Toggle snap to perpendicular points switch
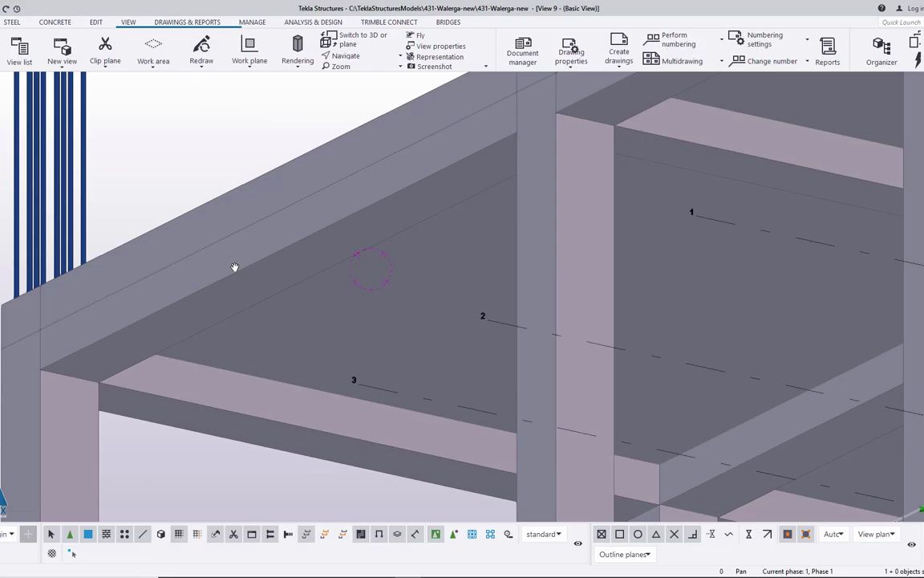Viewport: 924px width, 578px height. 692,535
